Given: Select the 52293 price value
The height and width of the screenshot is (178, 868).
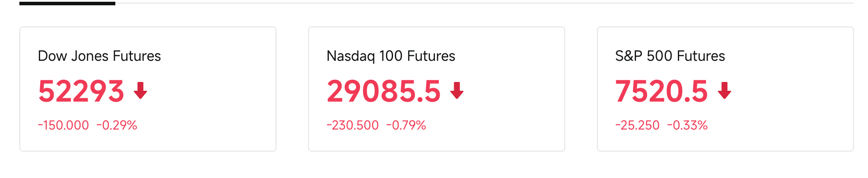Looking at the screenshot, I should coord(81,91).
